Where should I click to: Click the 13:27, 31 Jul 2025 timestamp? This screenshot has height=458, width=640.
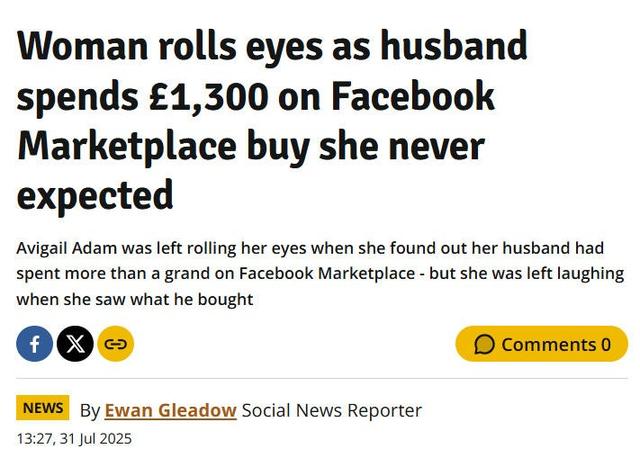[x=74, y=439]
